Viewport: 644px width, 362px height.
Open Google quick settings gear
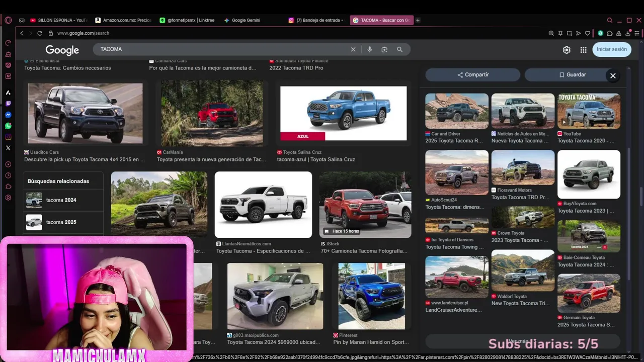tap(567, 50)
